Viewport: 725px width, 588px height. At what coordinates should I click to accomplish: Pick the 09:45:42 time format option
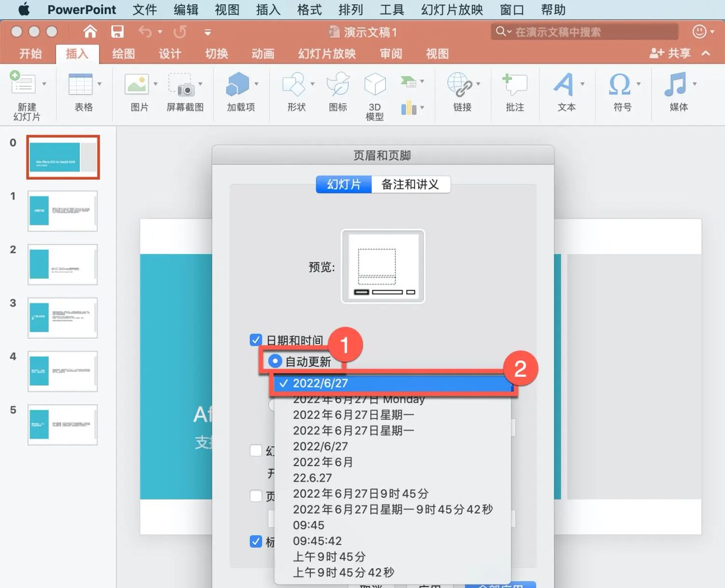pos(317,541)
